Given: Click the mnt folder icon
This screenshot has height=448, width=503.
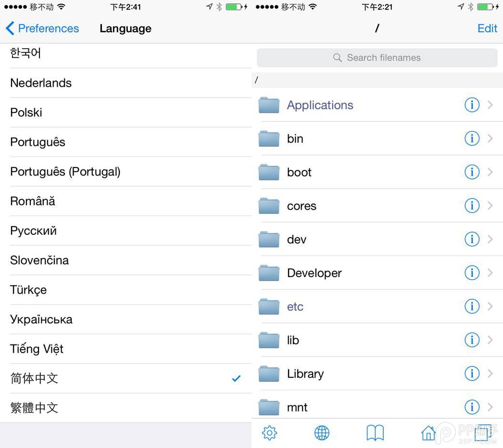Looking at the screenshot, I should 269,407.
